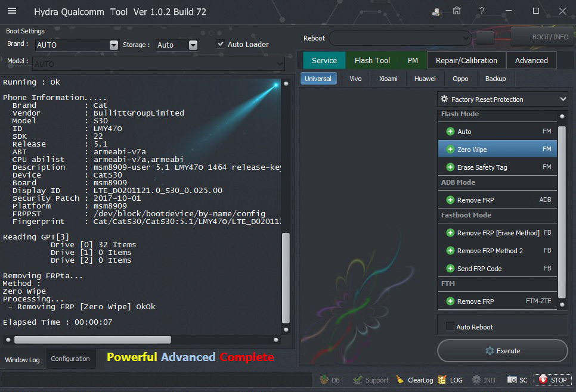This screenshot has height=392, width=576.
Task: Select the Backup sub-tab
Action: point(496,79)
